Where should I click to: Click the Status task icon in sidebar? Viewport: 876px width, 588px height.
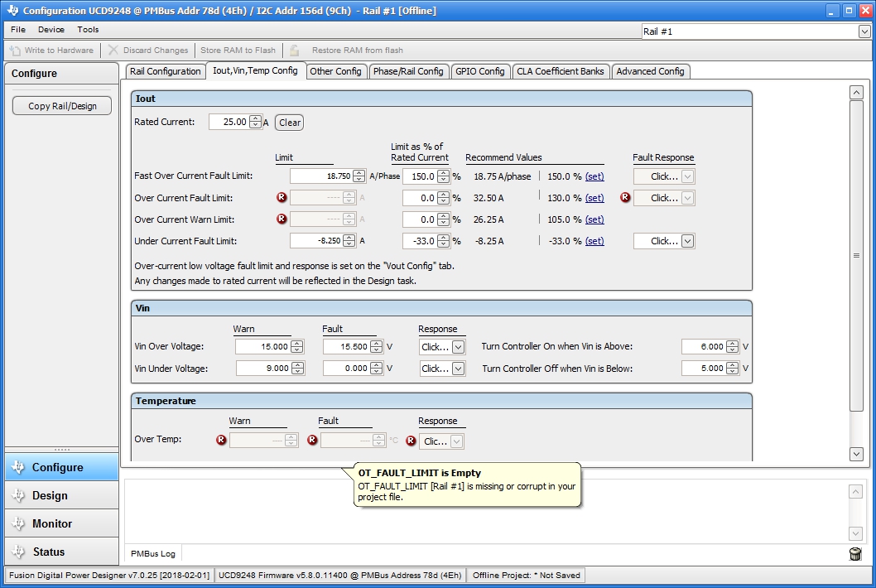(18, 552)
